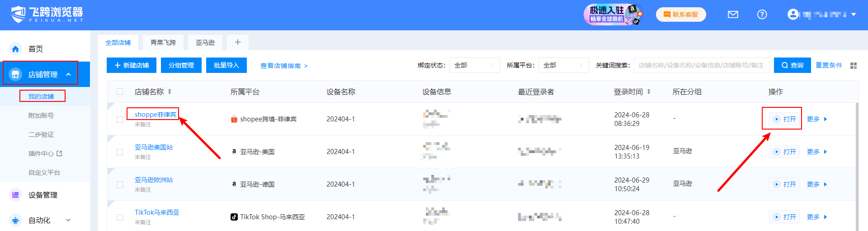Click the Feikua browser logo
Viewport: 868px width, 231px height.
[47, 14]
